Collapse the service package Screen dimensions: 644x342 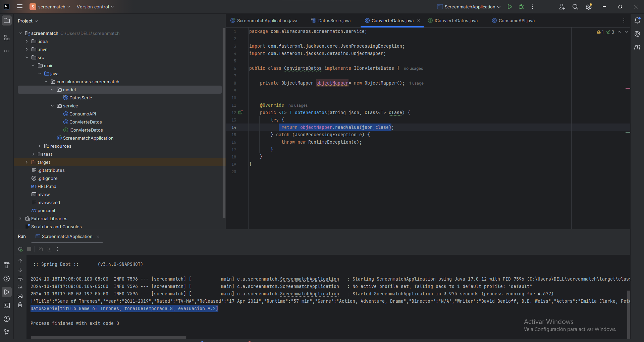52,106
